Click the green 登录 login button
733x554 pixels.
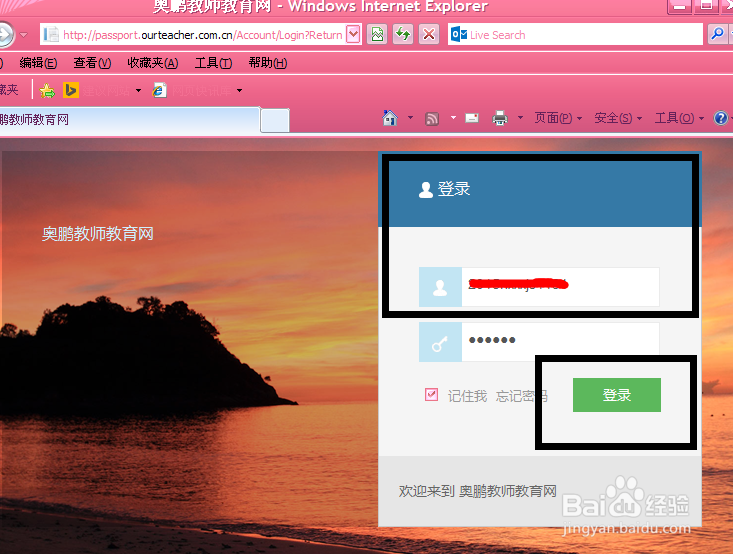tap(617, 395)
